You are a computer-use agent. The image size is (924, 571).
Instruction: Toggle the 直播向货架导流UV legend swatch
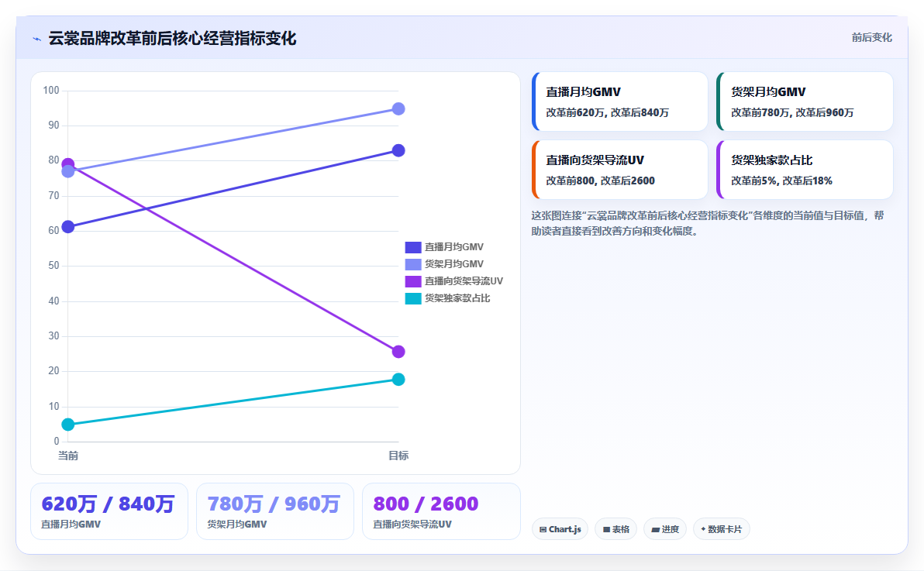click(413, 282)
